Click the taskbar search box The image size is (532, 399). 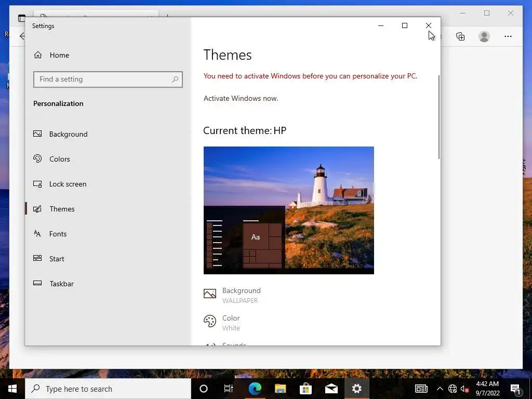point(108,389)
